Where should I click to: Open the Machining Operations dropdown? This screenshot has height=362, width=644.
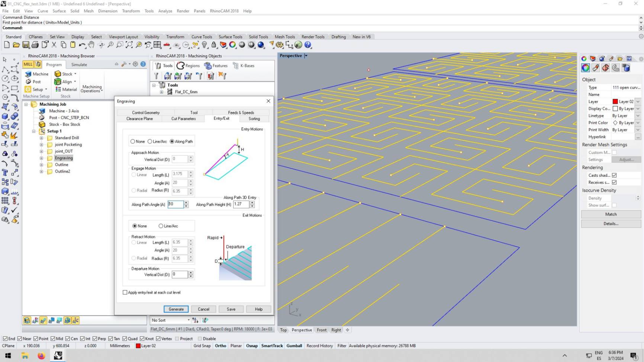pos(91,89)
